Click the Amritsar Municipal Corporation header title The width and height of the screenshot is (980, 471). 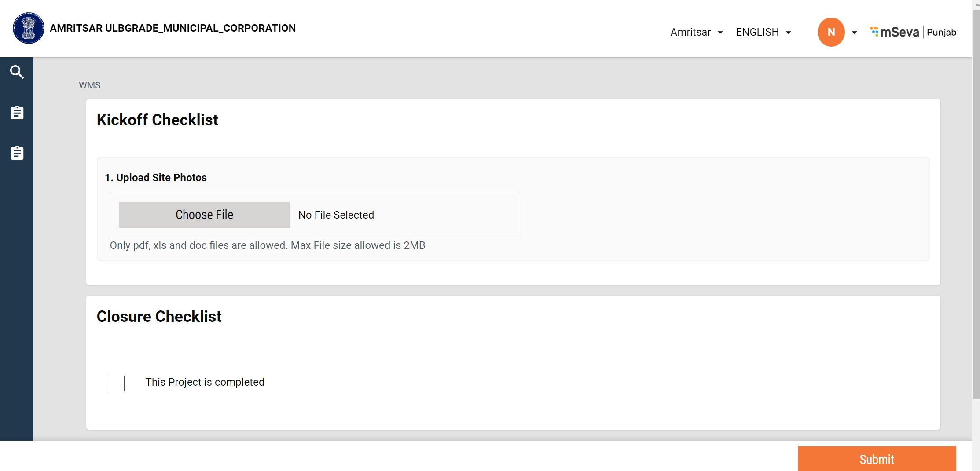173,28
